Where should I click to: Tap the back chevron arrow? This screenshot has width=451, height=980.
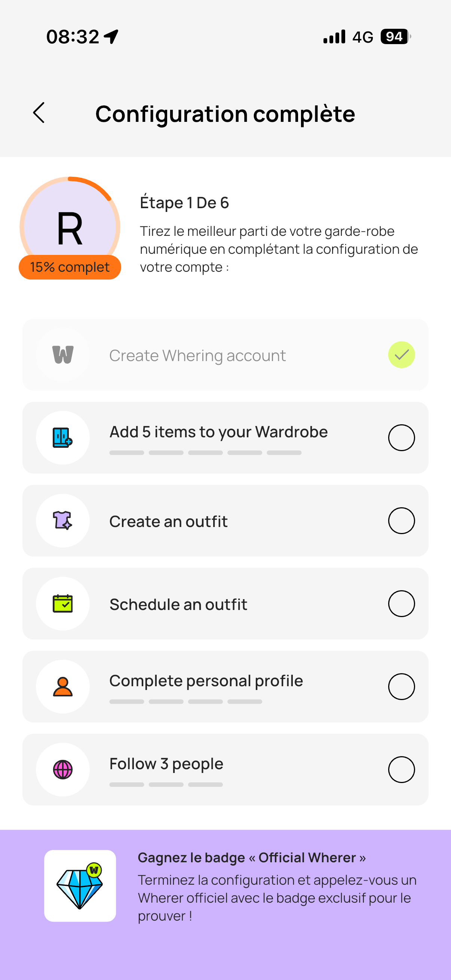click(x=39, y=113)
